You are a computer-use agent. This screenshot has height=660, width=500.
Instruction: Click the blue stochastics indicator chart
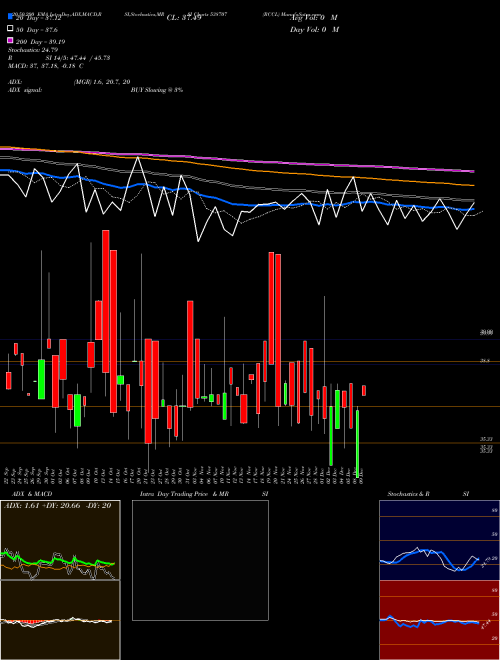pos(439,540)
